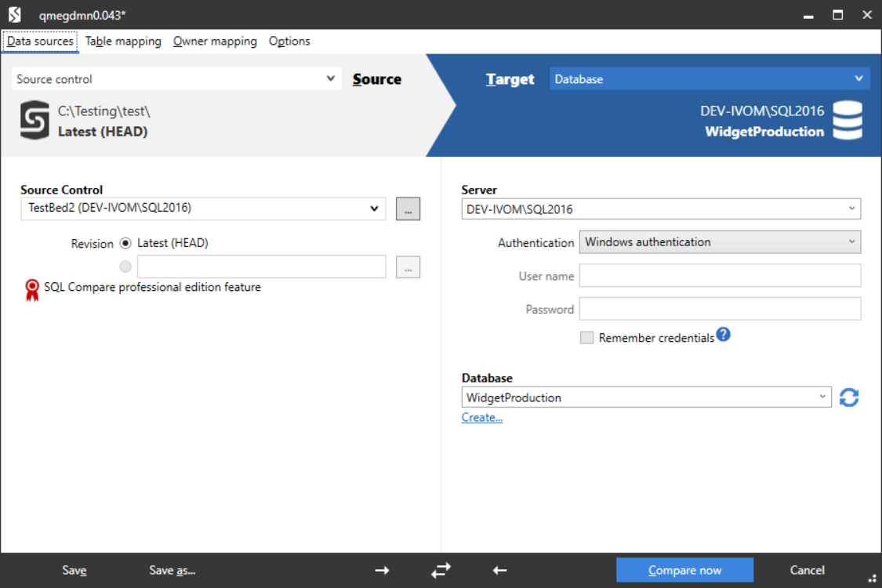The image size is (882, 588).
Task: Click the red professional edition ribbon icon
Action: point(32,290)
